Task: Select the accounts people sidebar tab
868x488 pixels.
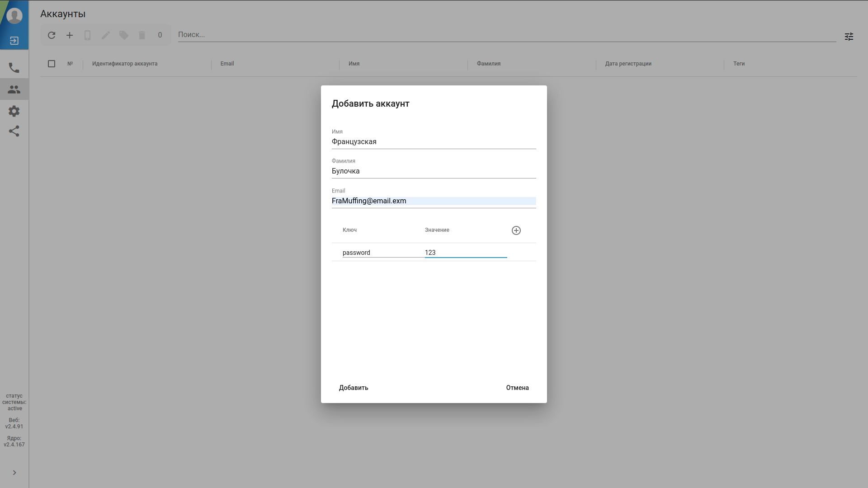Action: click(14, 89)
